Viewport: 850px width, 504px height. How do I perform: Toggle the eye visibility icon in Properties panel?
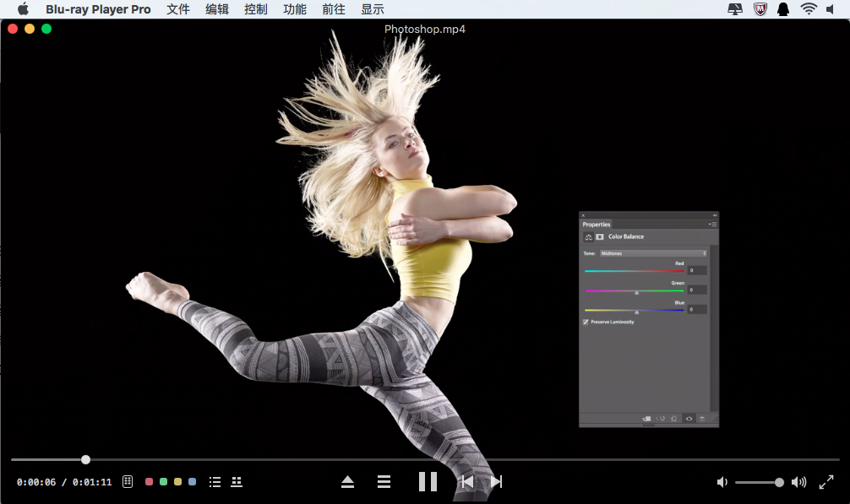tap(689, 419)
